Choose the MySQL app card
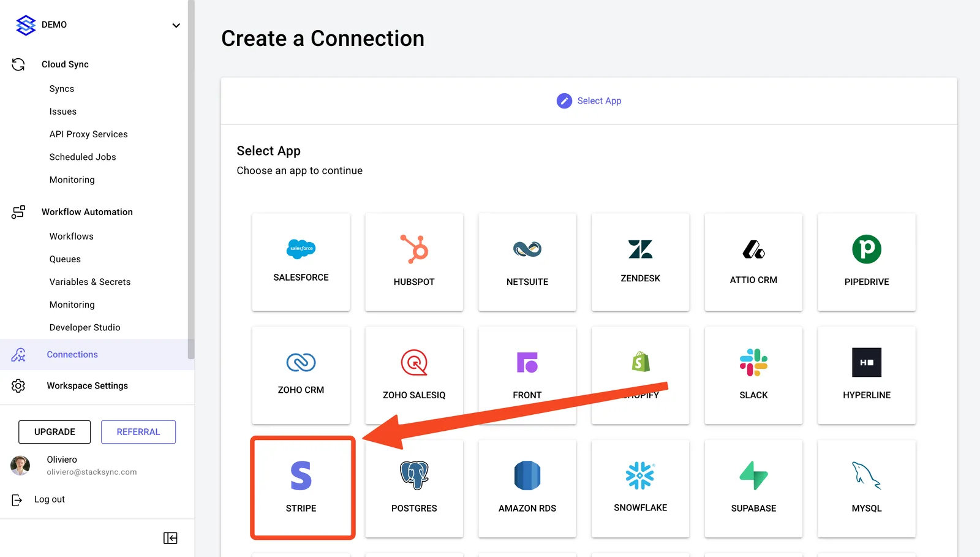 tap(867, 488)
